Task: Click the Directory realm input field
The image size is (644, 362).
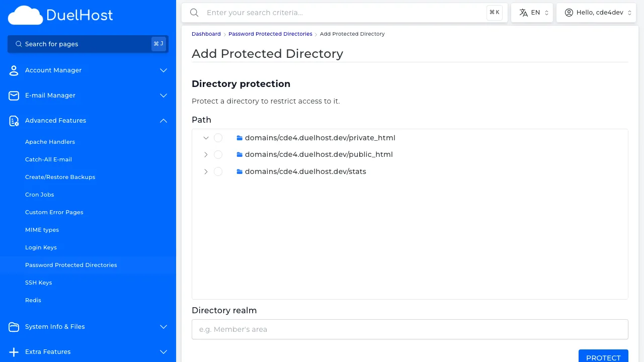Action: coord(410,329)
